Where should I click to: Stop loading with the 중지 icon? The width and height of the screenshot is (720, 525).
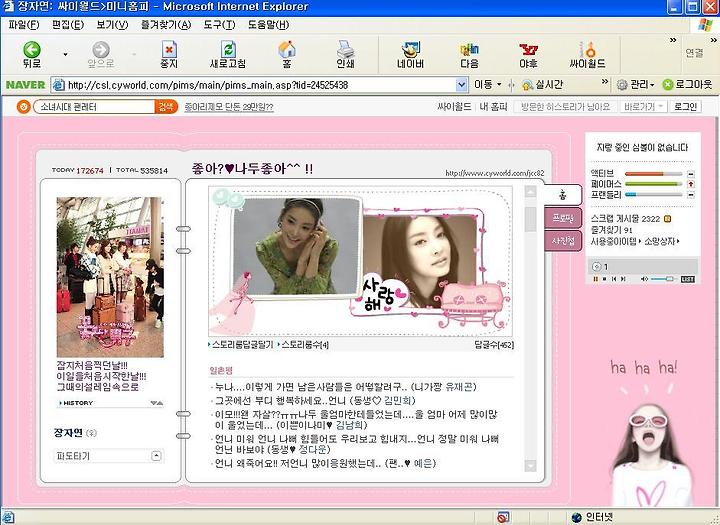pyautogui.click(x=169, y=49)
